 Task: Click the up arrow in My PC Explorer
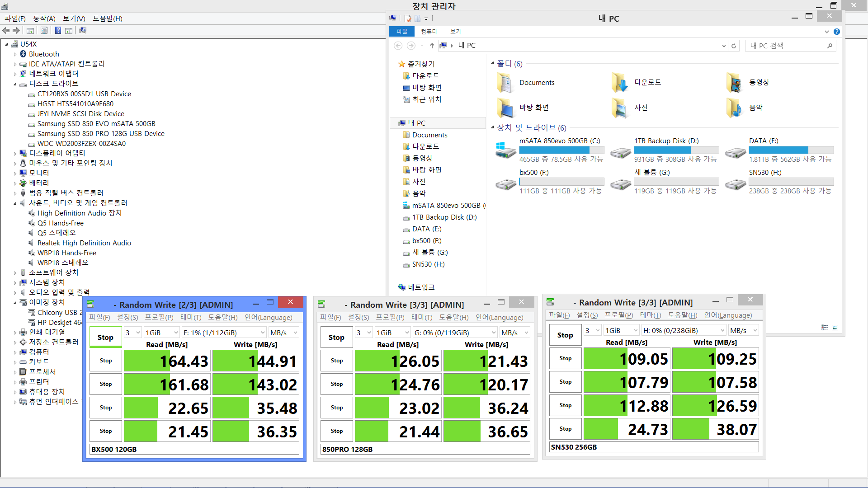click(432, 46)
